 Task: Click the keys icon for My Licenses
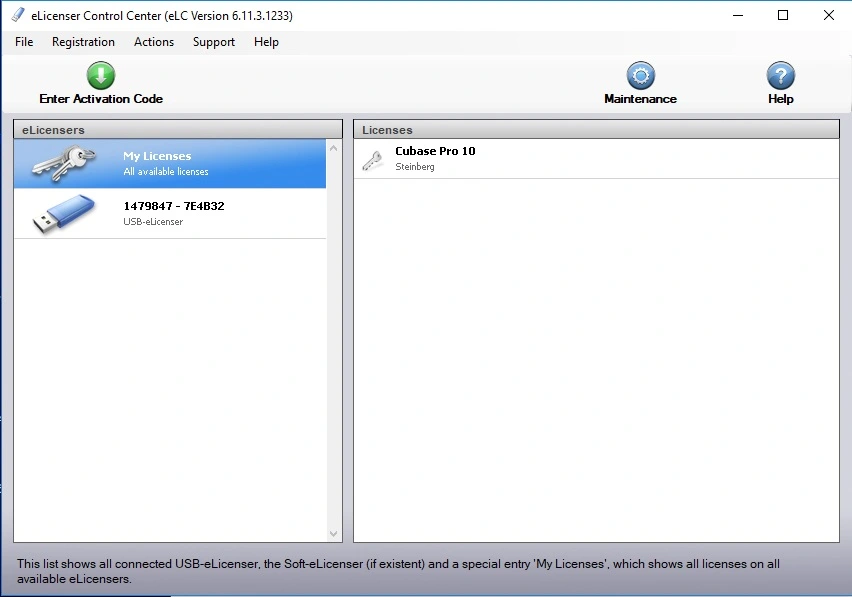click(x=64, y=163)
